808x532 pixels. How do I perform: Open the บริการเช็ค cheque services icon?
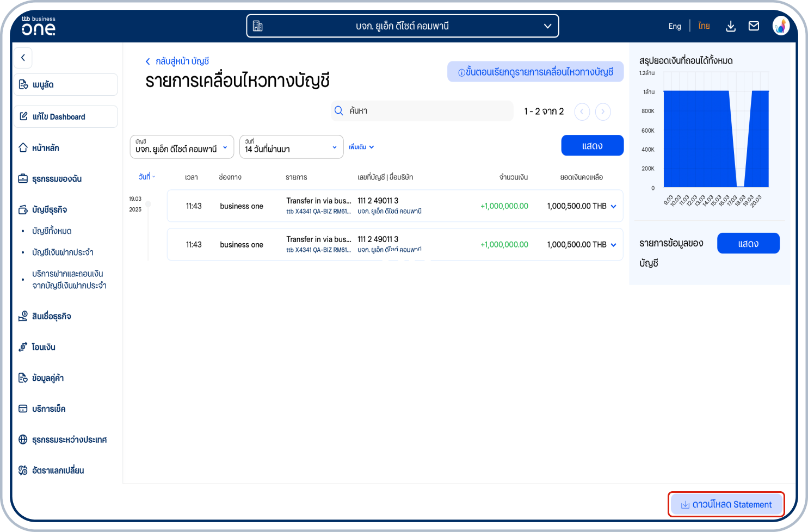pos(22,409)
